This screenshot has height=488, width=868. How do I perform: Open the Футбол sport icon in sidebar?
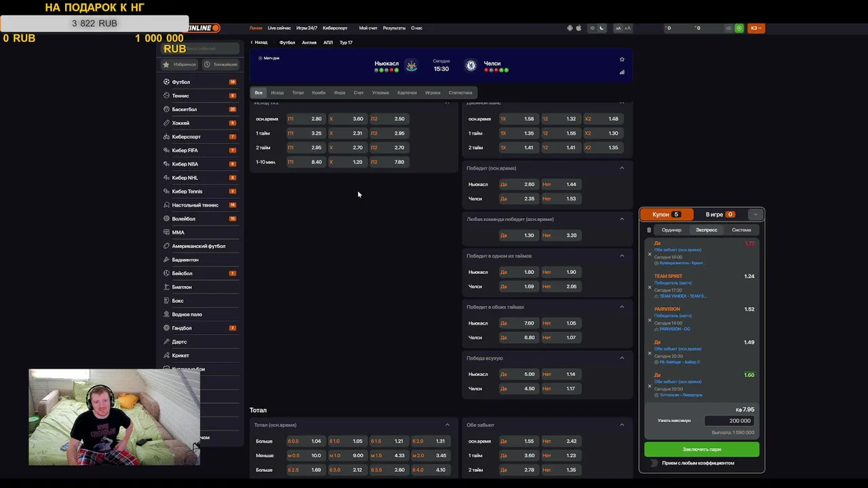pyautogui.click(x=166, y=82)
